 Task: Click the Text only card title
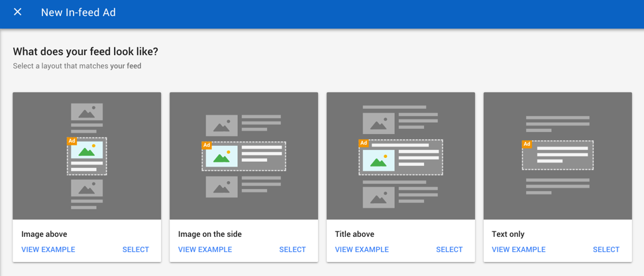(508, 234)
